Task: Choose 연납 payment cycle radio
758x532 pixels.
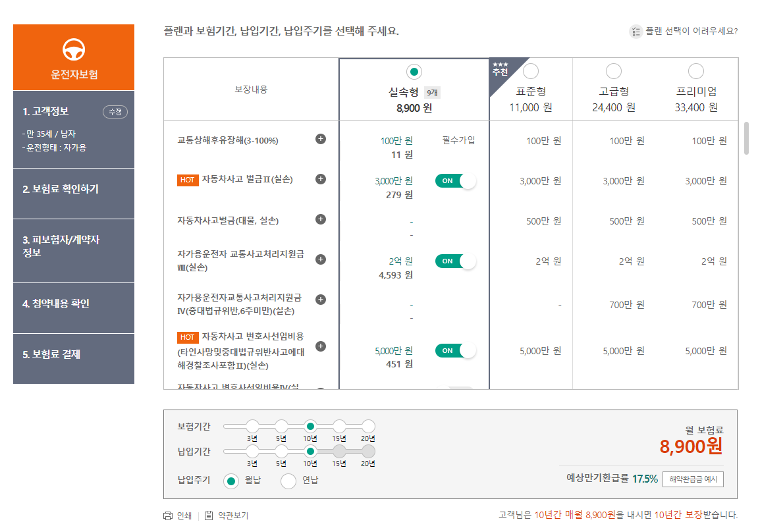Action: pos(288,481)
